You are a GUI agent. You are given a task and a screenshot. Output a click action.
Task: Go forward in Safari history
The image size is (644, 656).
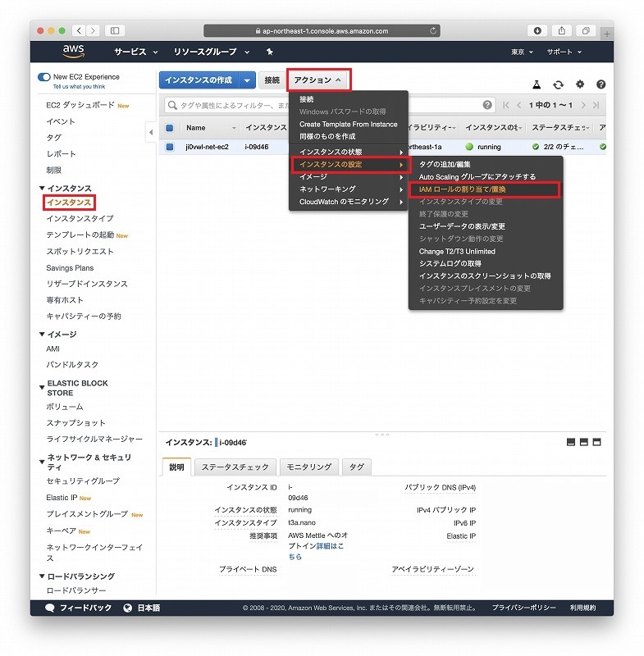(93, 30)
